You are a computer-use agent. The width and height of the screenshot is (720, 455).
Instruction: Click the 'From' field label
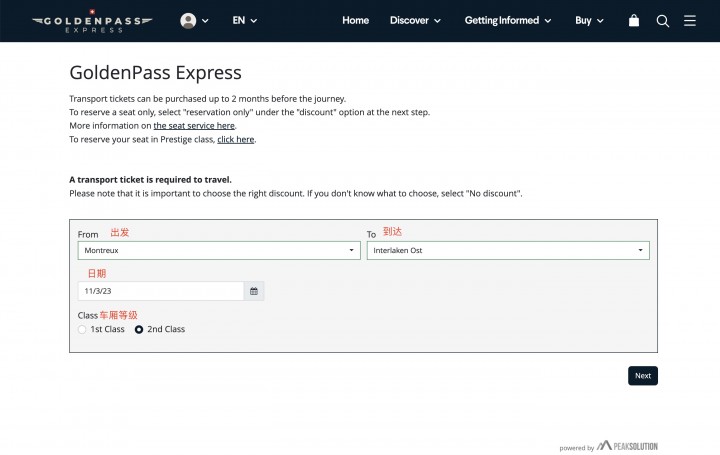coord(88,234)
